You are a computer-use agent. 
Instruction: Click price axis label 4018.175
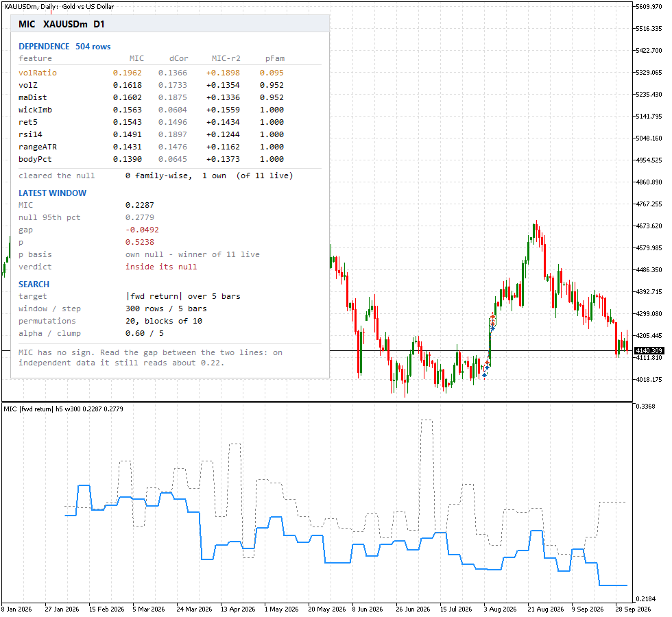point(649,380)
